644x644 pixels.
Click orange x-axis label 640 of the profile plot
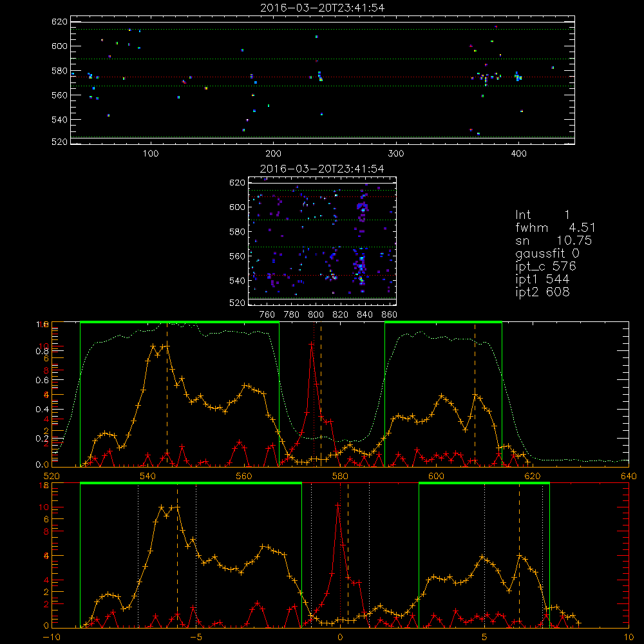point(629,477)
